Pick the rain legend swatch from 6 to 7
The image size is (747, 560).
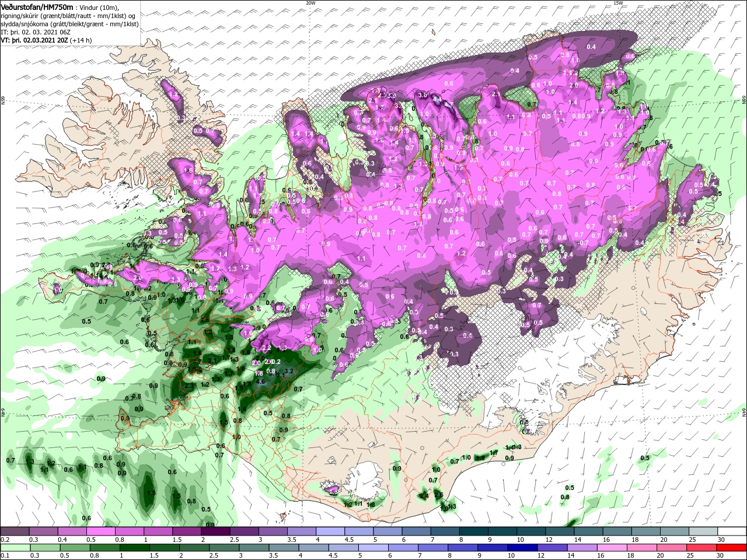(403, 548)
